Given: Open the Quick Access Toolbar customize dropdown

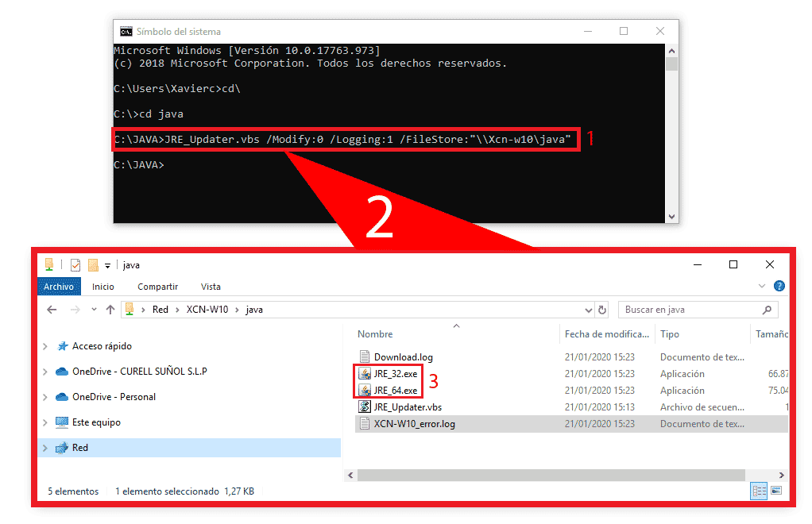Looking at the screenshot, I should tap(106, 264).
